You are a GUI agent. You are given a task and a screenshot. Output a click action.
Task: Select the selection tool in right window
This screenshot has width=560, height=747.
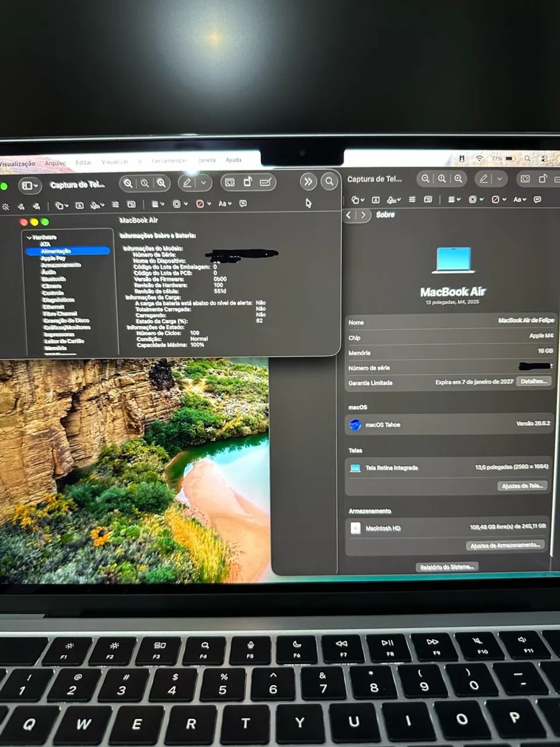pyautogui.click(x=525, y=179)
